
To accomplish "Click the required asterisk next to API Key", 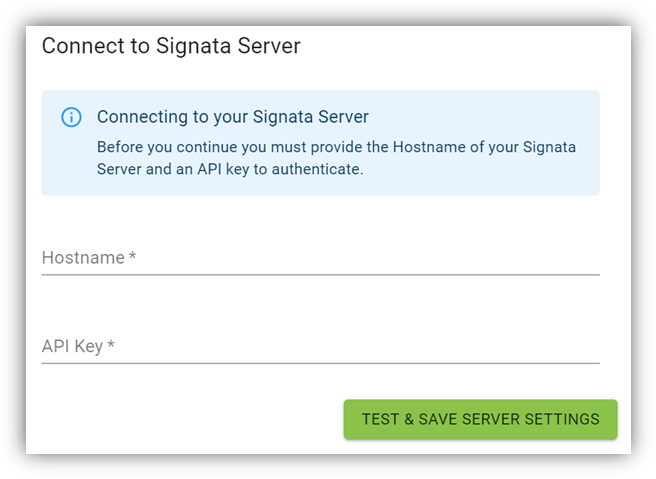I will [111, 346].
